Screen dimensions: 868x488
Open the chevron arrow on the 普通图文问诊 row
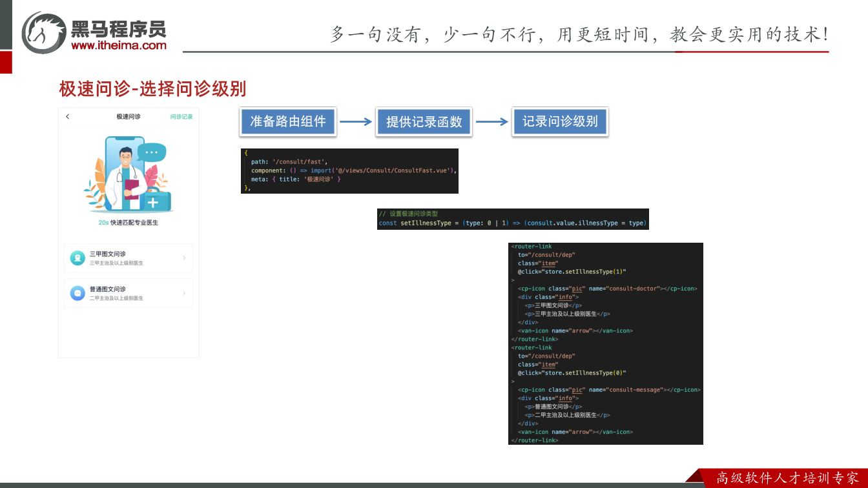[184, 293]
